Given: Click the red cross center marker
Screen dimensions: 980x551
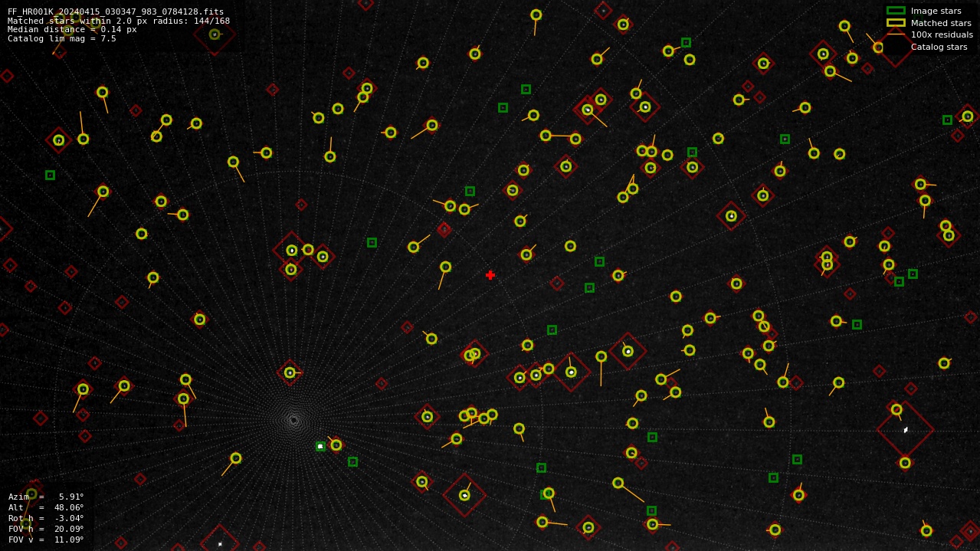Looking at the screenshot, I should (x=490, y=275).
